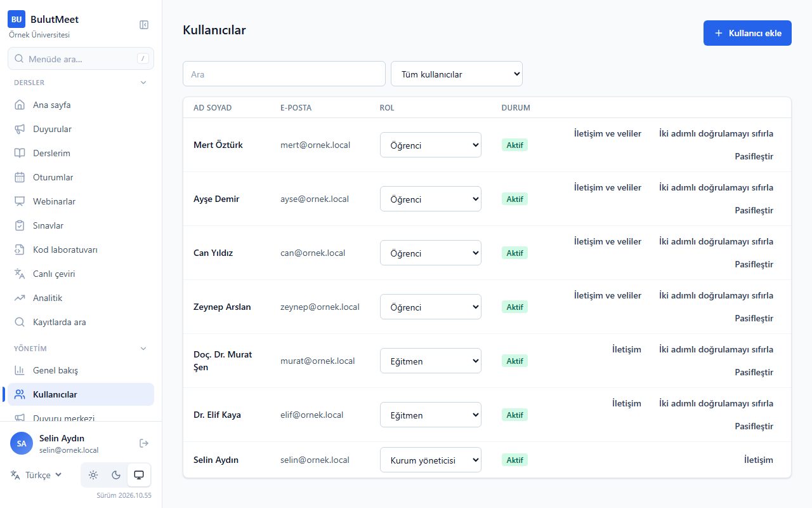
Task: Open İletişim ve veliler for Zeynep Arslan
Action: click(x=608, y=295)
